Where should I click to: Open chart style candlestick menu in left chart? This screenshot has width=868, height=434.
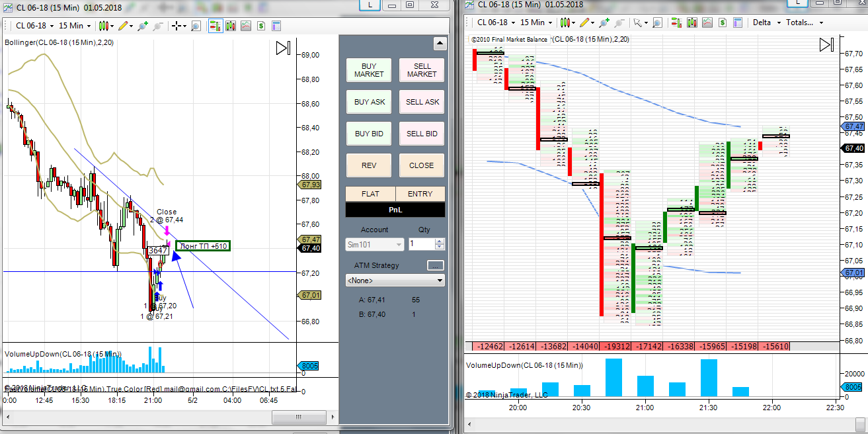[x=105, y=26]
